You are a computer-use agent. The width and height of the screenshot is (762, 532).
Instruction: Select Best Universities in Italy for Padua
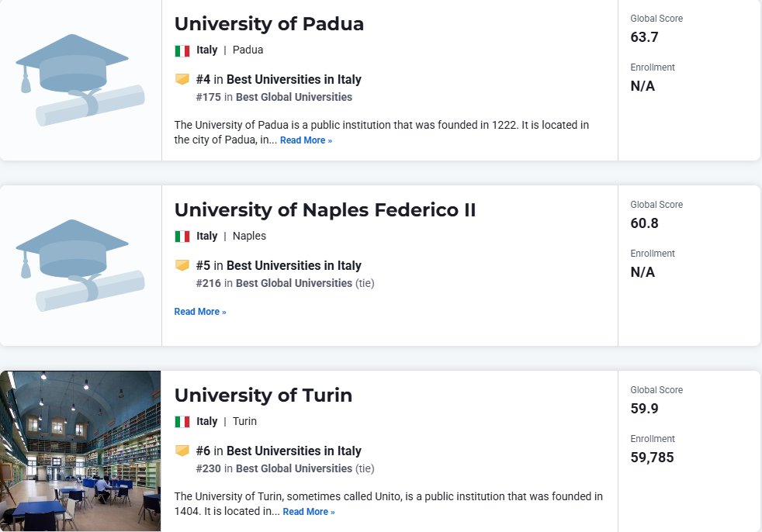click(x=294, y=79)
